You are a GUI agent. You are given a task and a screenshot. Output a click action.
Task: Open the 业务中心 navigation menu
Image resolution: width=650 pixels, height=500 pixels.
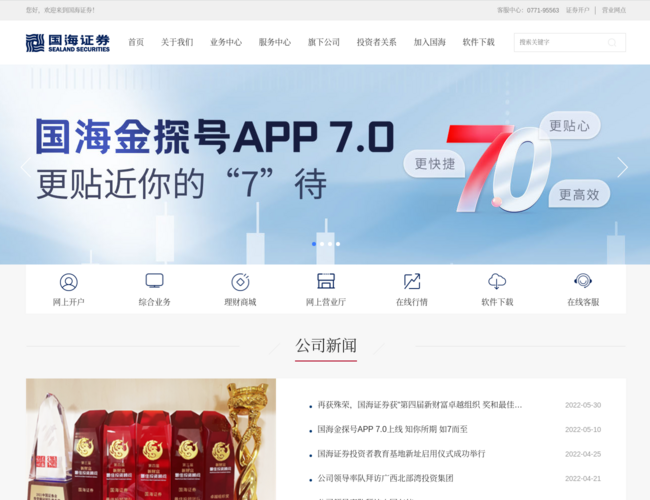[226, 43]
